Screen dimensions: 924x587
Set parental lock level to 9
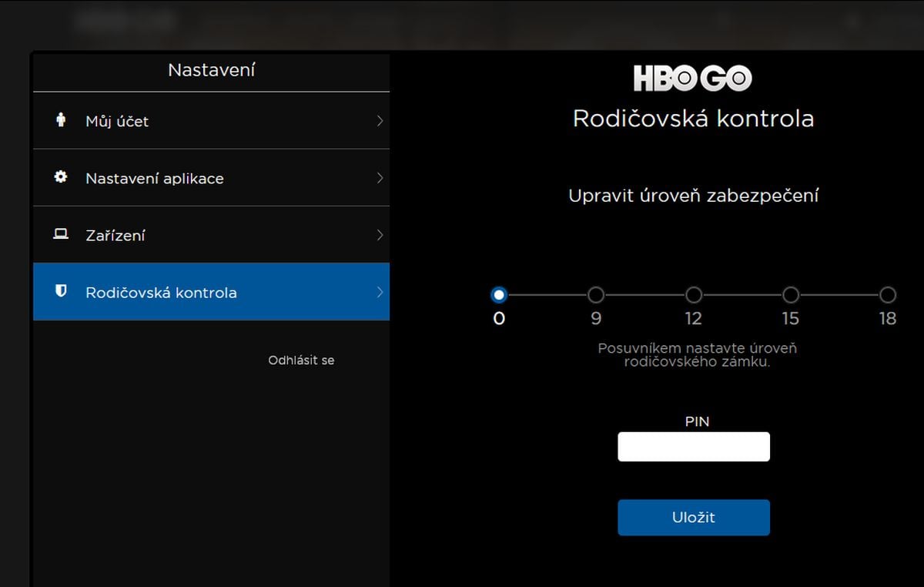[596, 295]
